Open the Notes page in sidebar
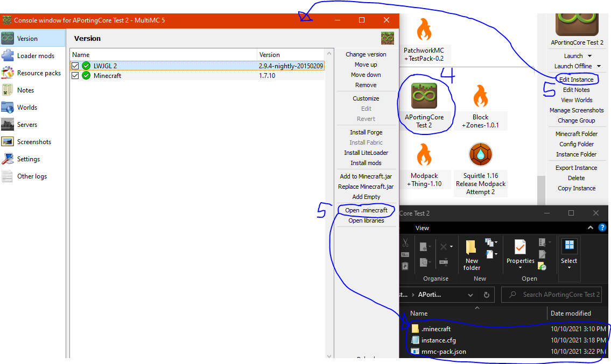611x364 pixels. [x=33, y=90]
